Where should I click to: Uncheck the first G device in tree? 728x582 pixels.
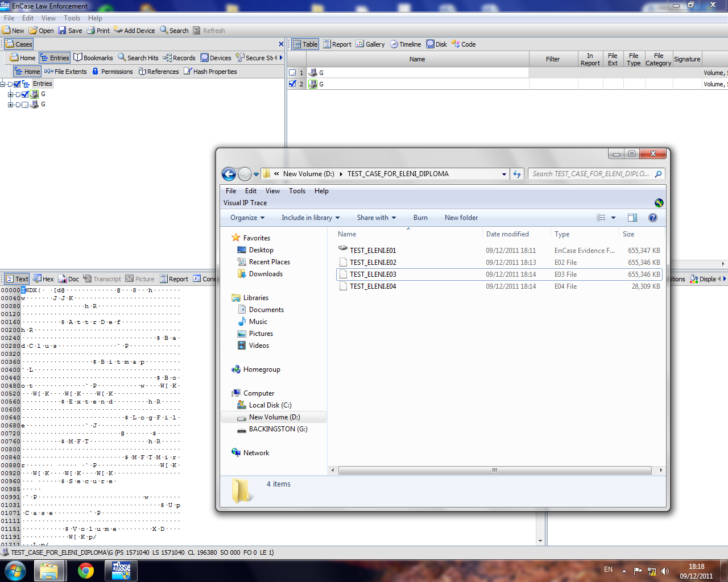25,94
